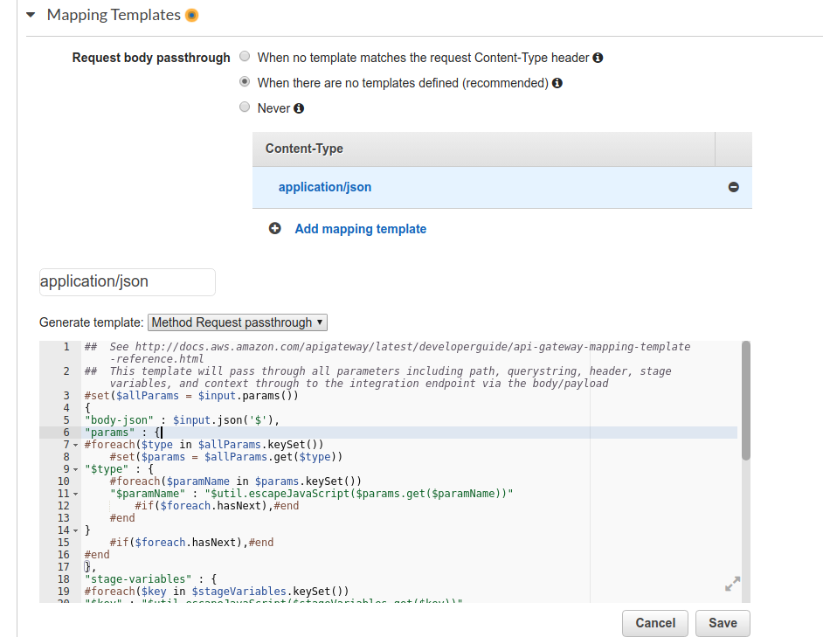823x644 pixels.
Task: Open the application/json mapping template
Action: 325,187
